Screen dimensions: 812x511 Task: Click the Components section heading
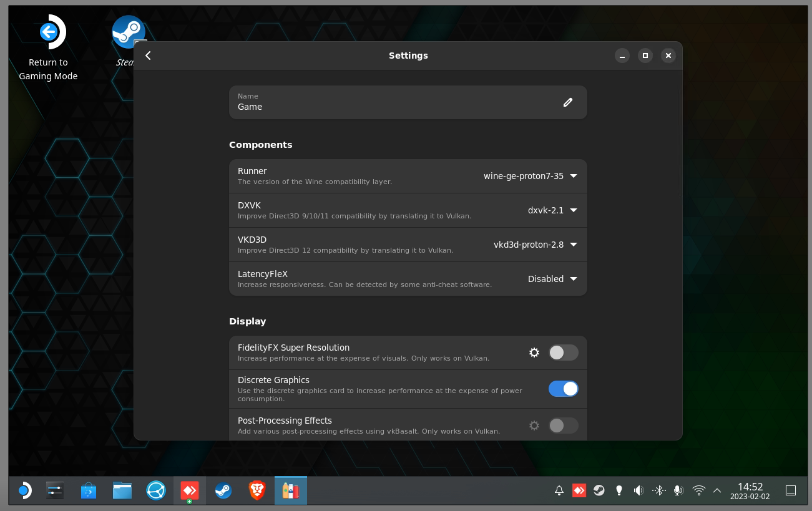(261, 145)
